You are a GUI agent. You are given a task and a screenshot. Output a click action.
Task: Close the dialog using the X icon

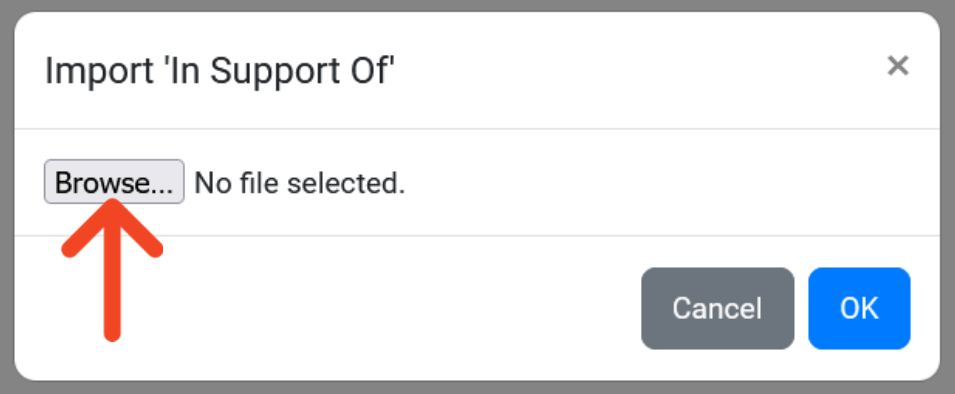898,65
